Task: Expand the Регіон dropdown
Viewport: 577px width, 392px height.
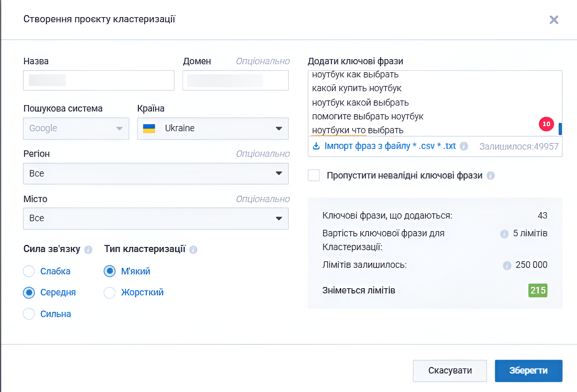Action: [156, 173]
